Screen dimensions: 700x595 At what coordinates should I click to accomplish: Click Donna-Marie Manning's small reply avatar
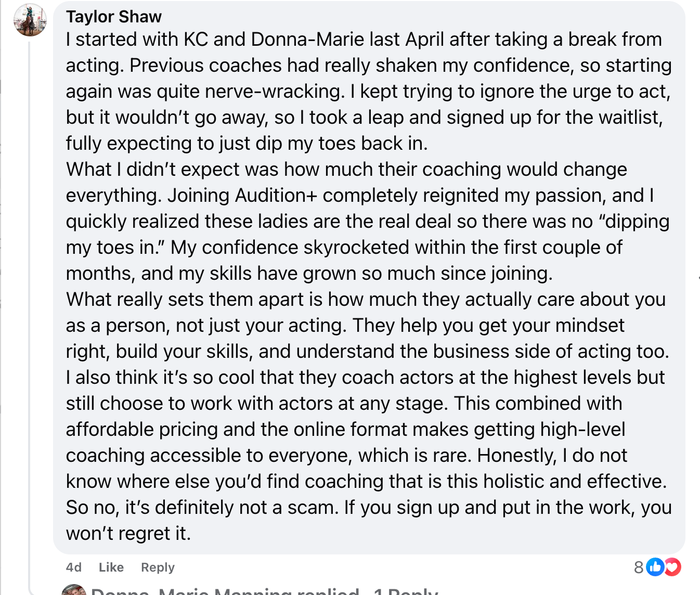(x=74, y=590)
